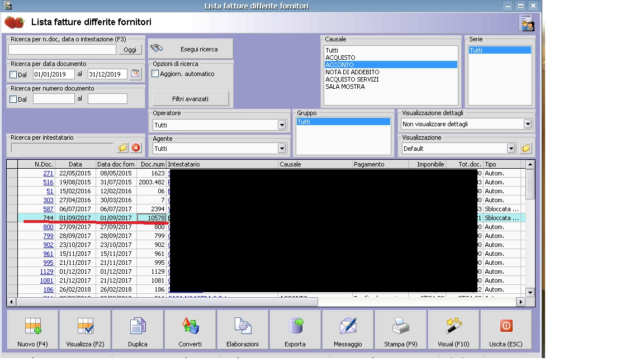Select SALA MOSTRA causale
Screen dimensions: 644x362
pos(391,87)
